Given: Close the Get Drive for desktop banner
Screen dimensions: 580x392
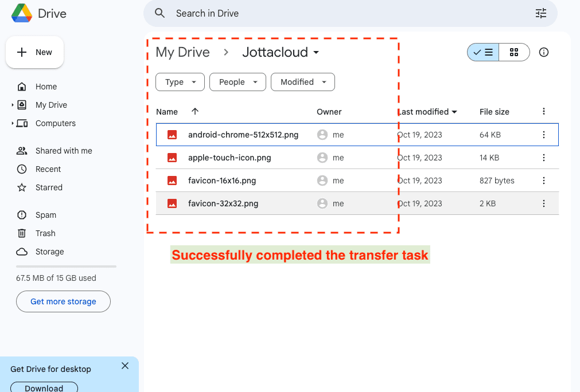Looking at the screenshot, I should [x=125, y=366].
